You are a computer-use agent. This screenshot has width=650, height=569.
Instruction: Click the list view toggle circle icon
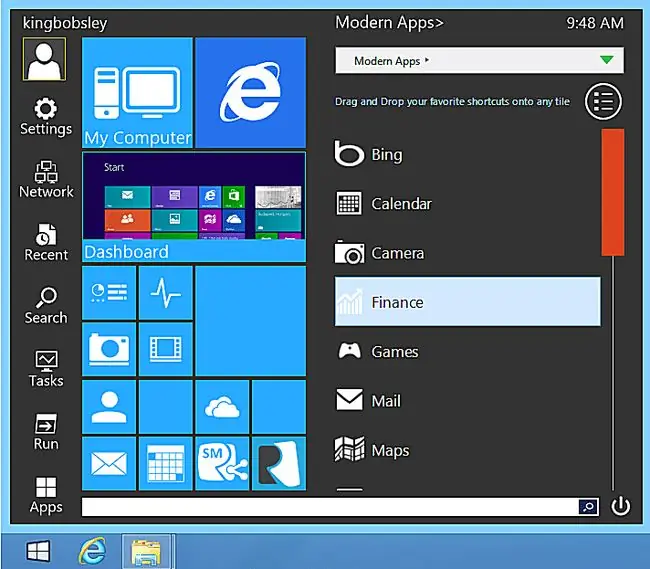coord(603,102)
